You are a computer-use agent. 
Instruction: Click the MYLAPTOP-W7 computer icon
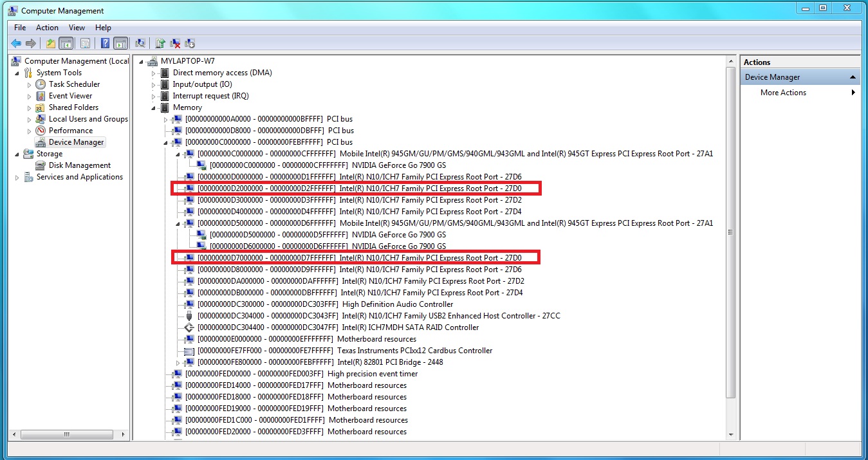click(152, 61)
